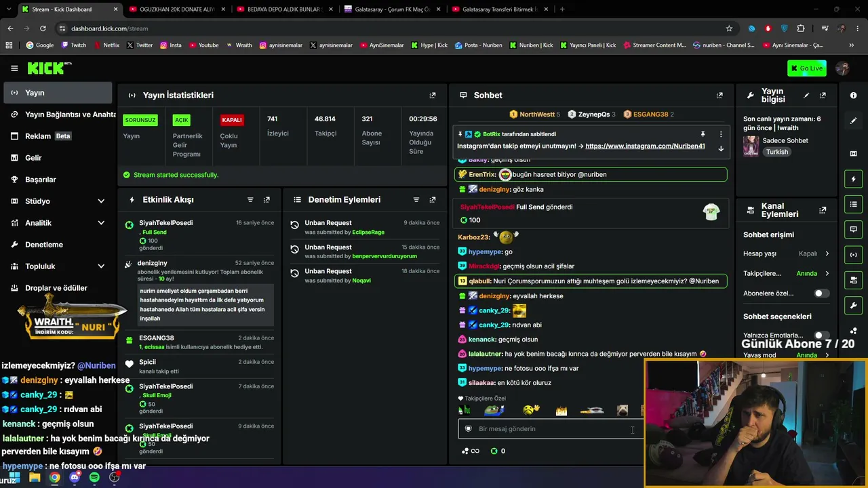Click EclipseRage in the first Unban Request
868x488 pixels.
(368, 232)
